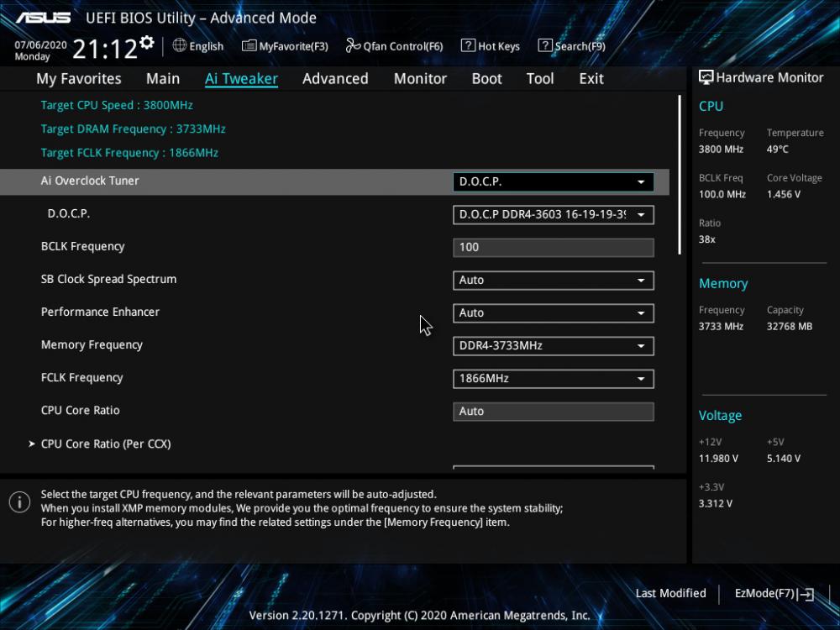The width and height of the screenshot is (840, 630).
Task: Click the CPU Ratio 38x value
Action: point(706,239)
